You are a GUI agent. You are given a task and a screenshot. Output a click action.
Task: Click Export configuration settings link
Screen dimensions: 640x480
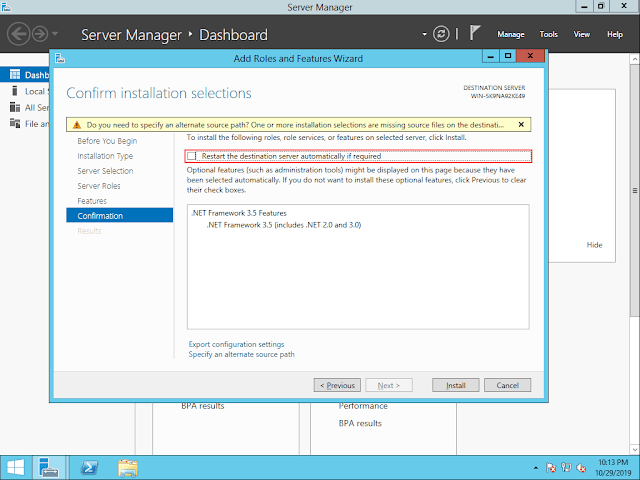pos(236,344)
